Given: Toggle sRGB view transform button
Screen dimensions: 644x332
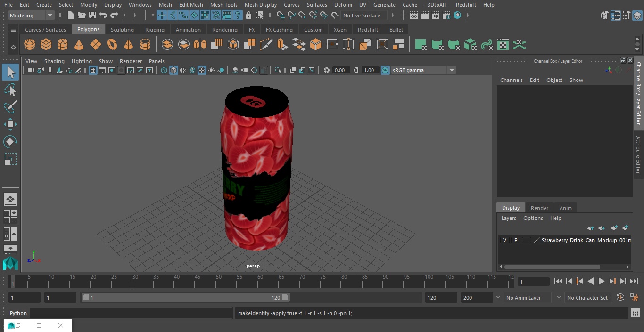Looking at the screenshot, I should [x=385, y=70].
